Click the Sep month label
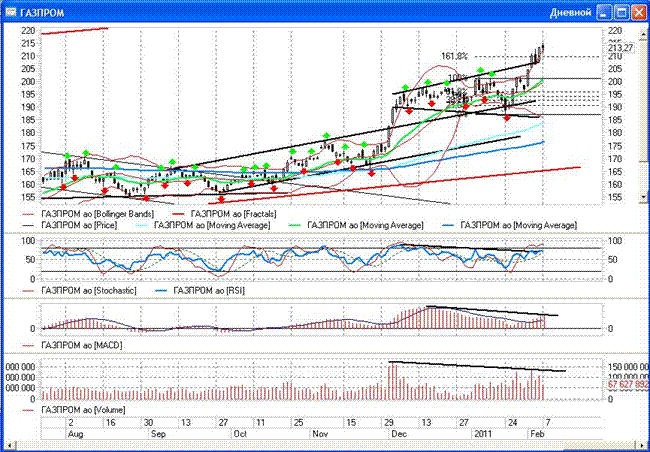650x452 pixels. coord(158,434)
